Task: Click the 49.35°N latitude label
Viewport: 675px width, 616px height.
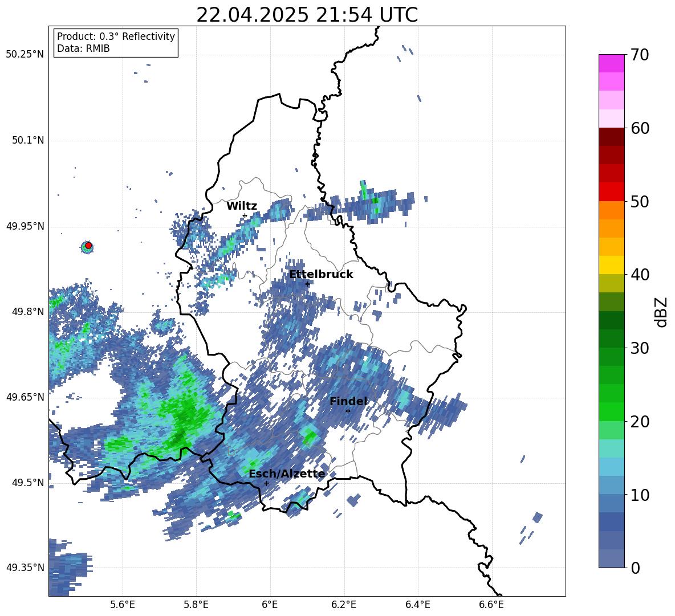Action: [x=25, y=568]
